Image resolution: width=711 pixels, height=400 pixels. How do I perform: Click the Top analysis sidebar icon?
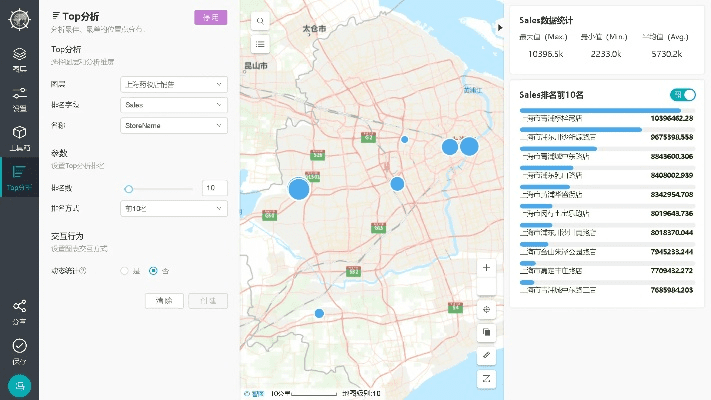pos(19,177)
